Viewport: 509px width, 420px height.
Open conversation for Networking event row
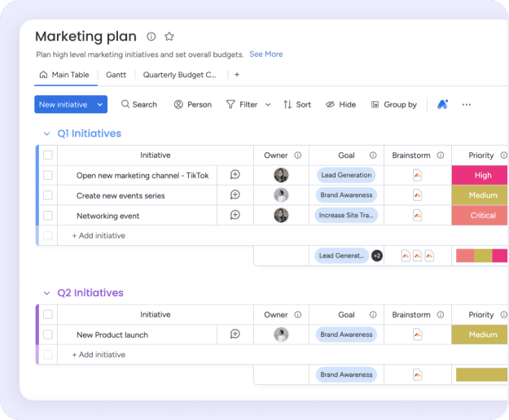point(235,215)
